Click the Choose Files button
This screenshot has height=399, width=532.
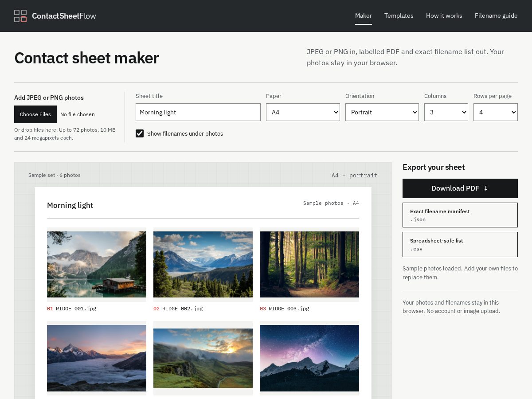(x=35, y=114)
